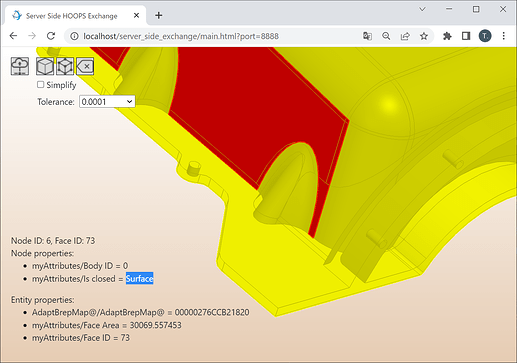
Task: Select the solid cube view icon
Action: point(45,66)
